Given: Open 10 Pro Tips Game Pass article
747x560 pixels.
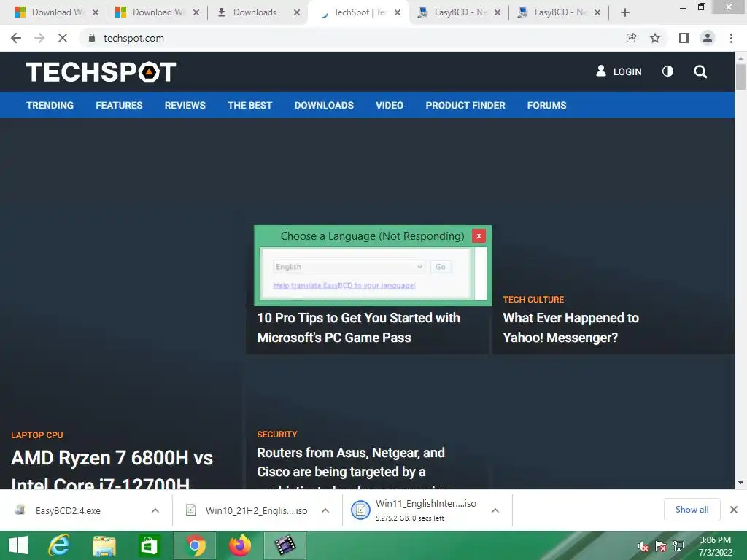Looking at the screenshot, I should coord(358,327).
